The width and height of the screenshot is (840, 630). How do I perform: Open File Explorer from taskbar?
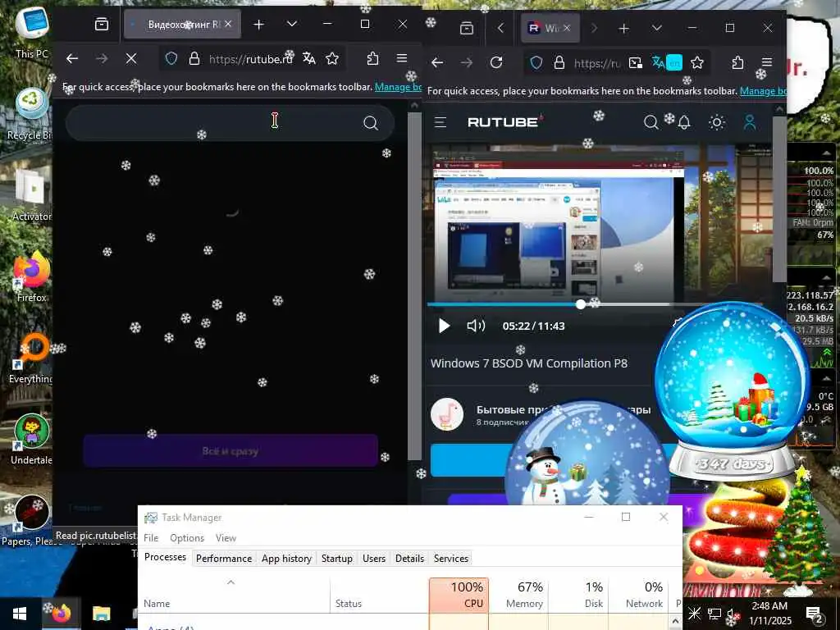pos(101,614)
